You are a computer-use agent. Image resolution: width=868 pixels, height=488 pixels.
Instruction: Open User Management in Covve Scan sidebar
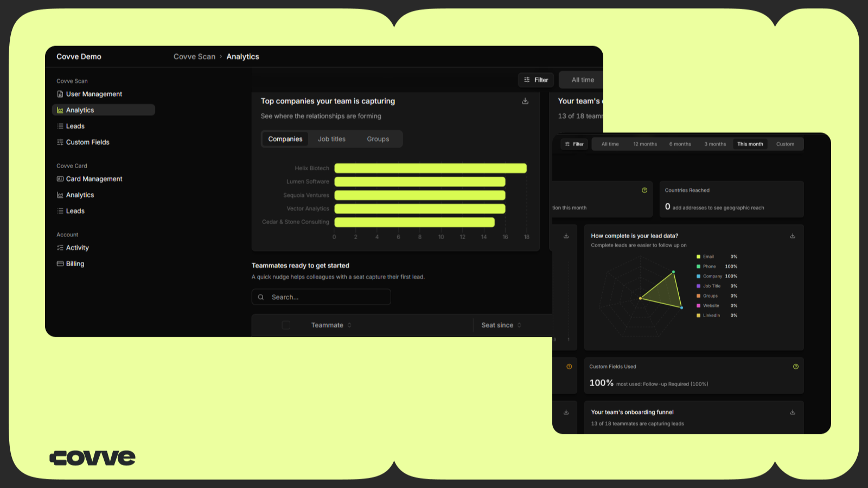pyautogui.click(x=90, y=94)
